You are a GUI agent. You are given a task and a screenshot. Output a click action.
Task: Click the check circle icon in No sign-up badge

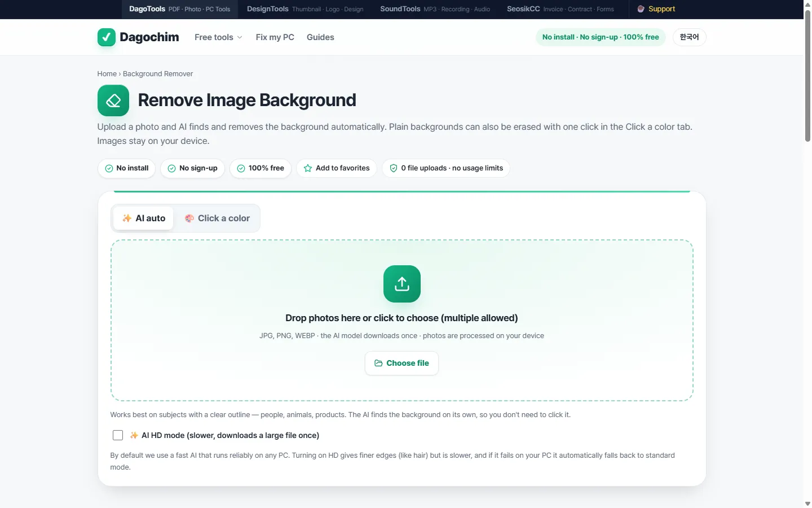171,168
